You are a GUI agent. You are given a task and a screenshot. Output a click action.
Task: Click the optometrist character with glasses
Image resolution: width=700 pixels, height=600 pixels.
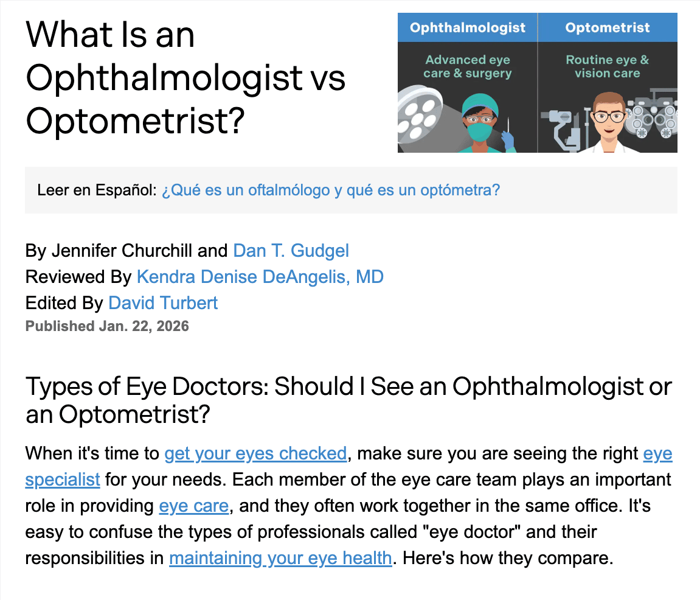[608, 125]
